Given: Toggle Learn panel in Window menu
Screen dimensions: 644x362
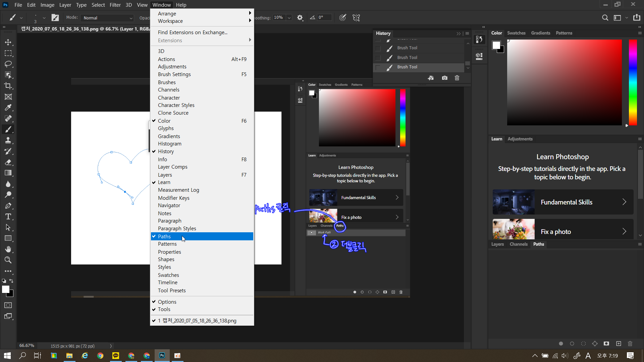Looking at the screenshot, I should pos(164,182).
